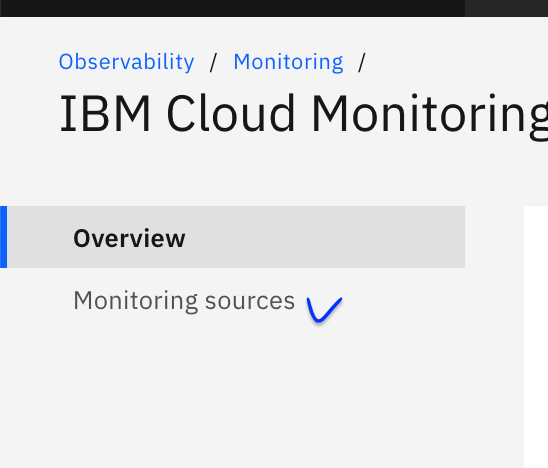Click the white content panel beside the sidebar
This screenshot has width=548, height=468.
(536, 337)
